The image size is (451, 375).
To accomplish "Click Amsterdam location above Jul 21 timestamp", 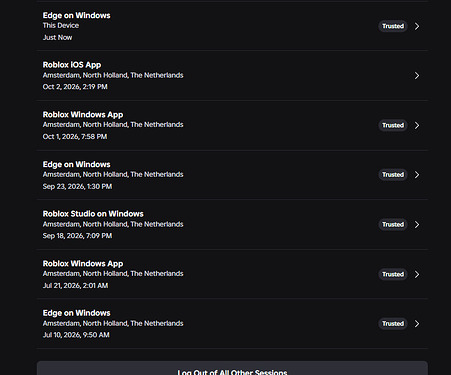I will coord(113,274).
